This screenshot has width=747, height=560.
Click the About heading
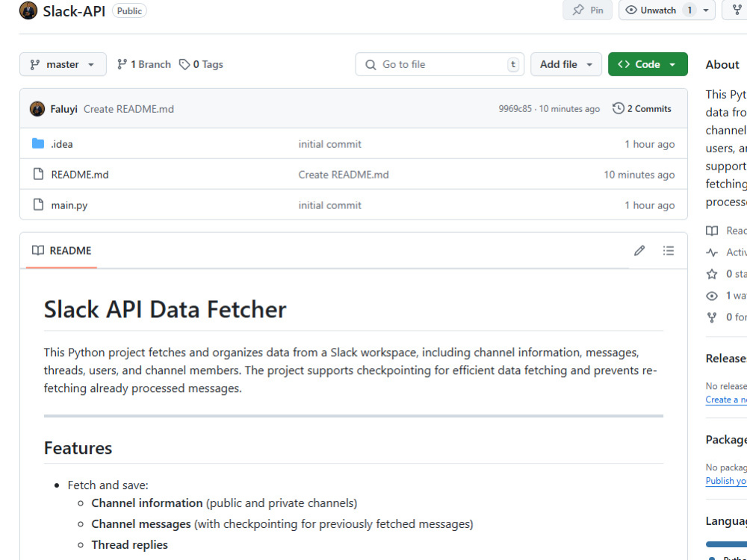(722, 65)
